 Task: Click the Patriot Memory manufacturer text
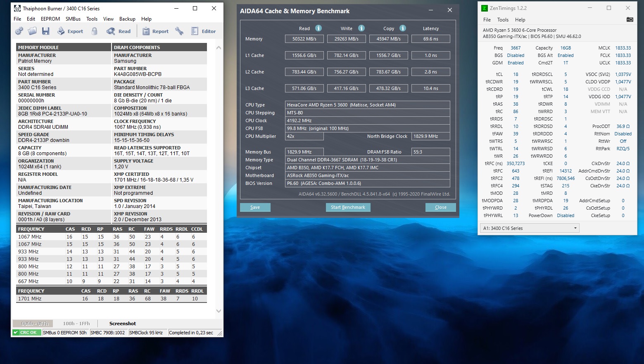click(x=35, y=61)
